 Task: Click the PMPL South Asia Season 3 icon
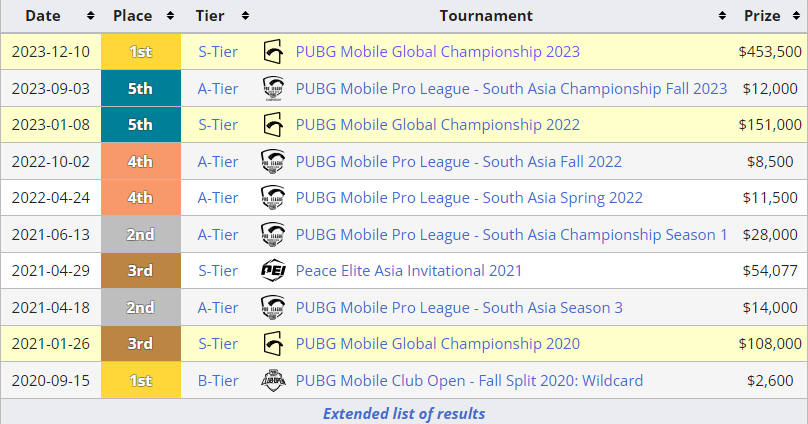(x=272, y=307)
